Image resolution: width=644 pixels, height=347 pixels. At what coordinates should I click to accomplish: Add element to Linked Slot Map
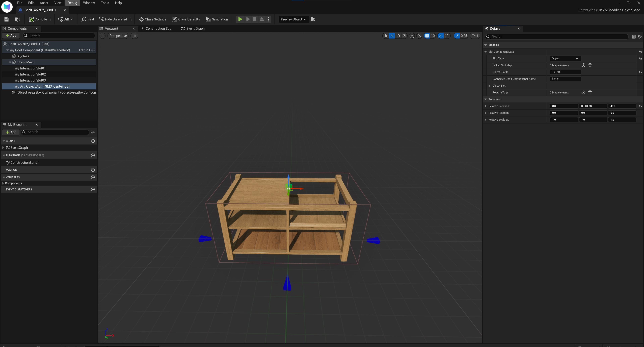(x=583, y=65)
